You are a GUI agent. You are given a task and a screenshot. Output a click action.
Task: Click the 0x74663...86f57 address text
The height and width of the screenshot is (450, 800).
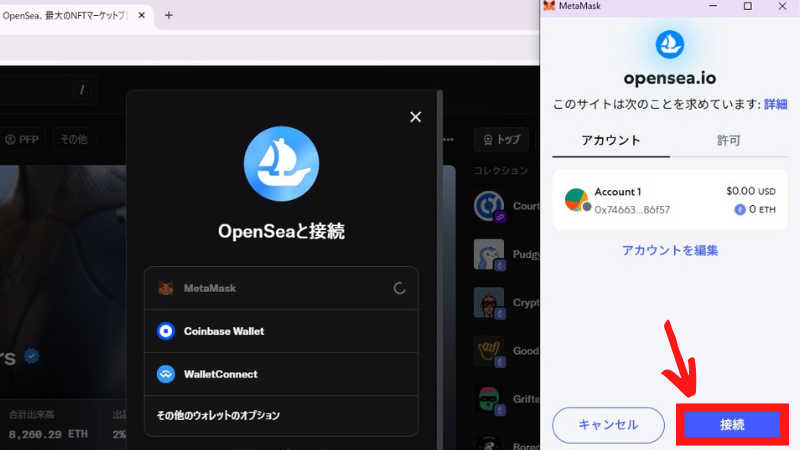click(x=632, y=210)
